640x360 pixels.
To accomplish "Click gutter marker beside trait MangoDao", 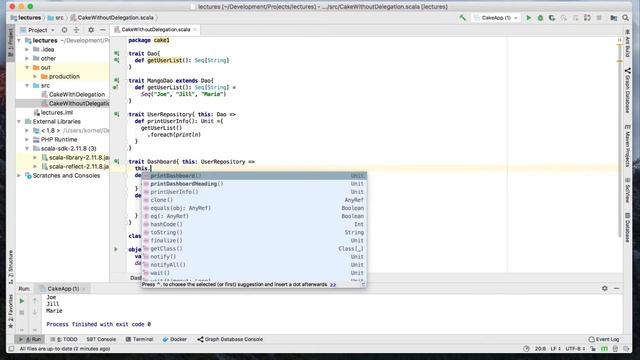I will 117,80.
